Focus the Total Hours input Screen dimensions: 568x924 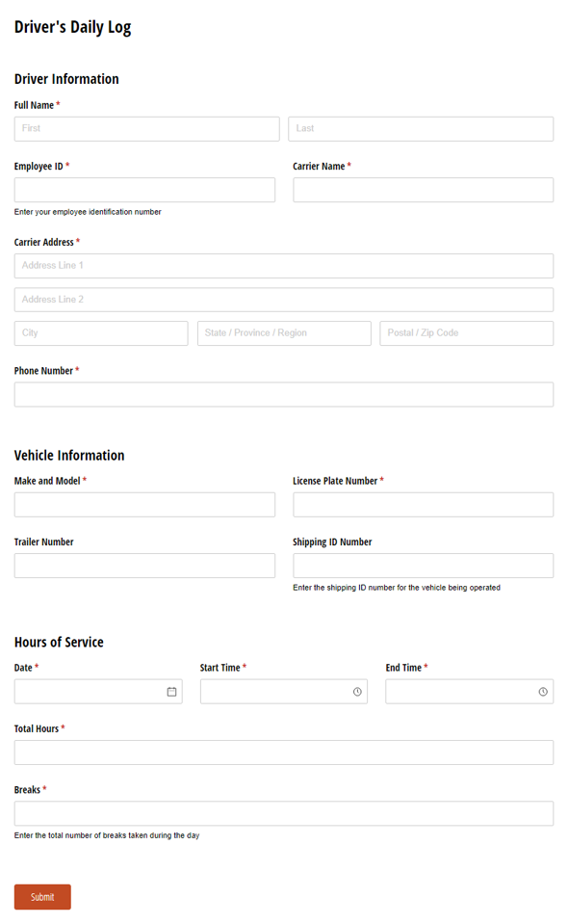point(284,752)
